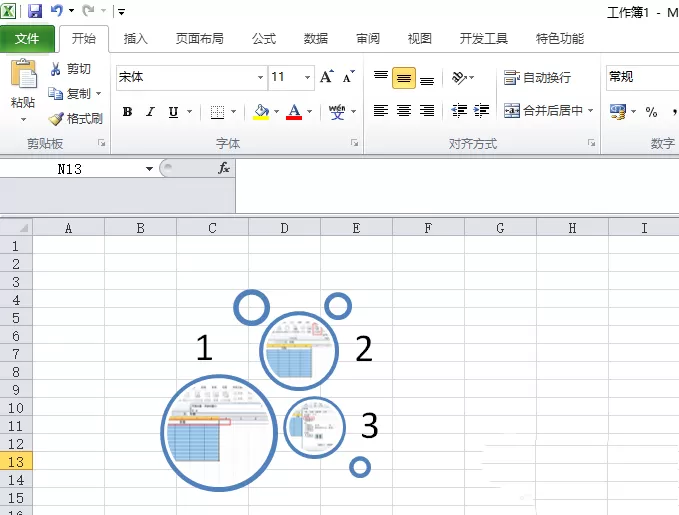Select row 13 header
Screen dimensions: 679x515
pyautogui.click(x=16, y=462)
